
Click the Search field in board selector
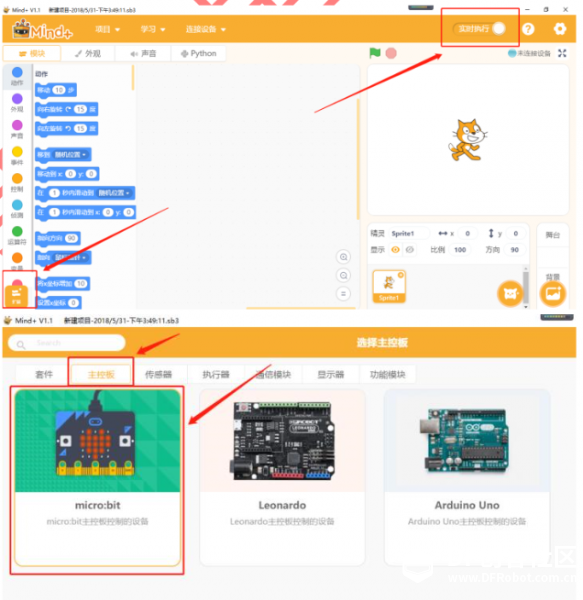tap(67, 343)
